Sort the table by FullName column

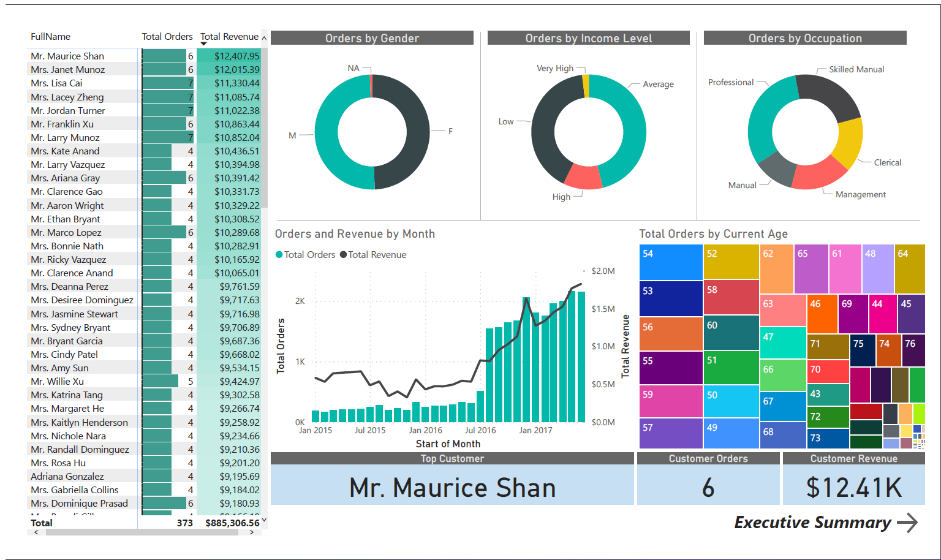pyautogui.click(x=50, y=37)
